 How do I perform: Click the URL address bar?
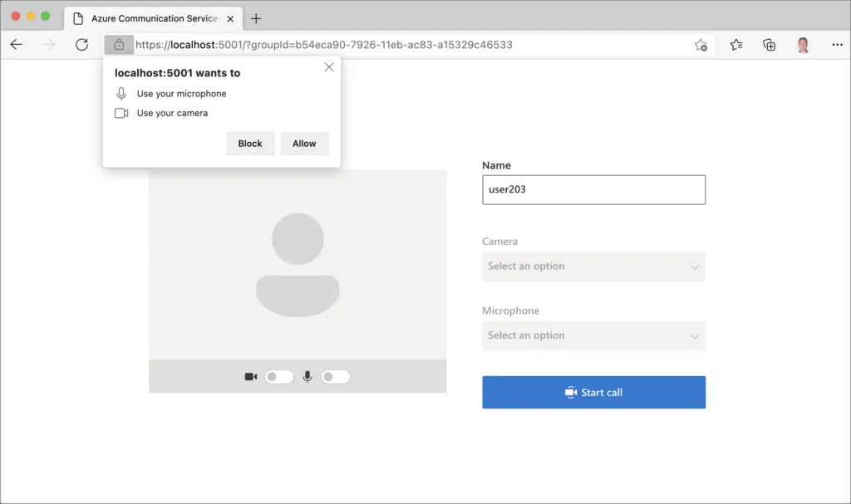399,45
